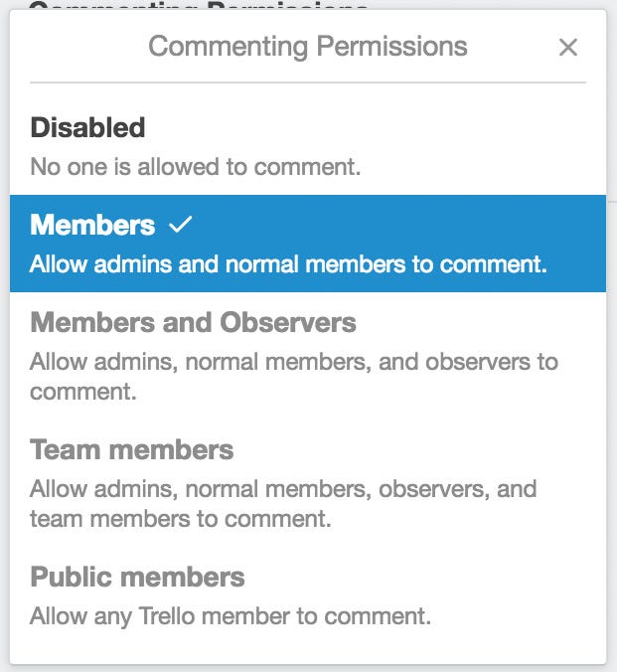Close the Commenting Permissions popup
This screenshot has height=672, width=617.
[568, 47]
